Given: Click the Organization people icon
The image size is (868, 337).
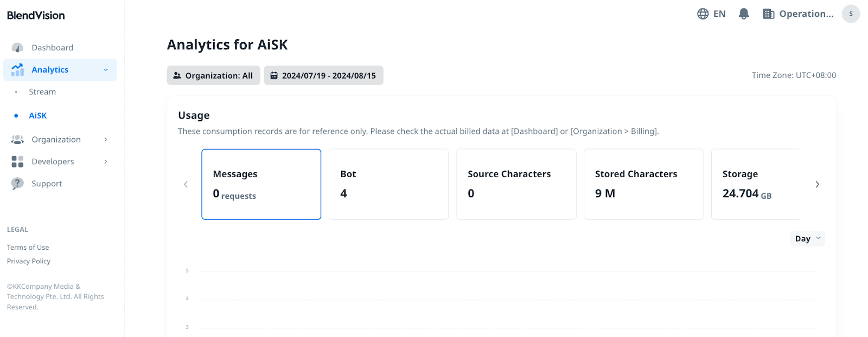Looking at the screenshot, I should pos(17,140).
